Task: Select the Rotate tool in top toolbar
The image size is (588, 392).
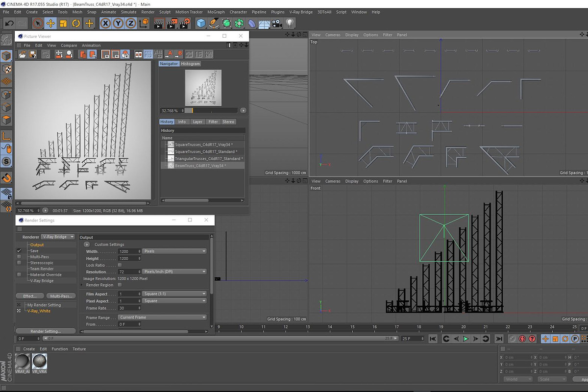Action: (76, 23)
